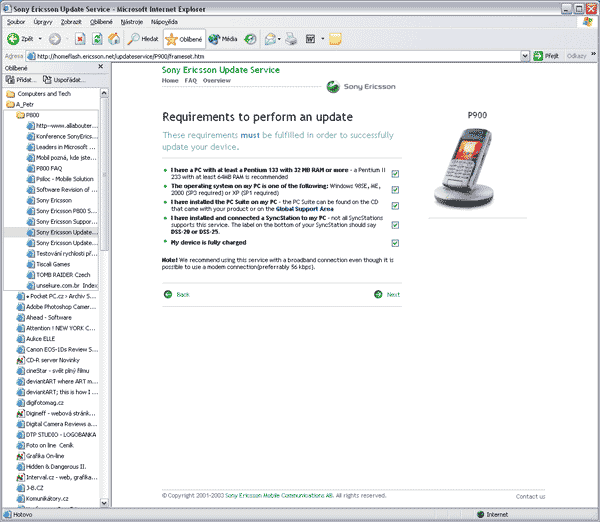Click Přidat (Add) in favorites panel

[x=21, y=80]
